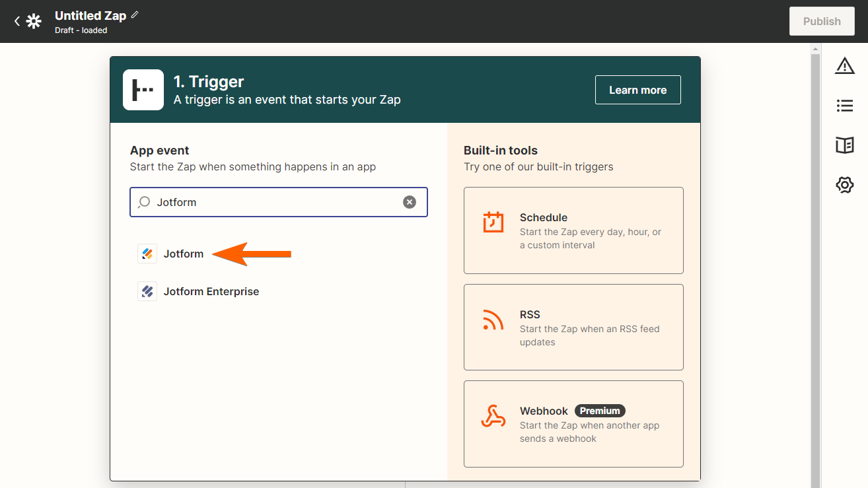The width and height of the screenshot is (868, 488).
Task: Open the Zapier logo home icon
Action: tap(34, 21)
